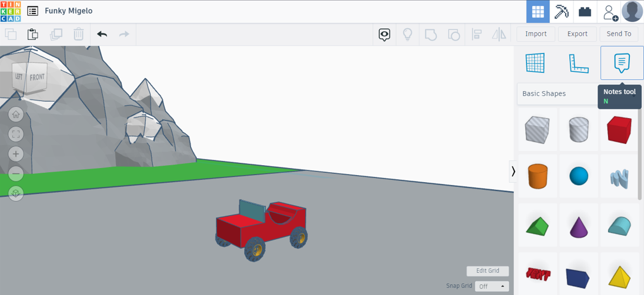Collapse the shapes panel with chevron
Image resolution: width=644 pixels, height=295 pixels.
[x=513, y=172]
